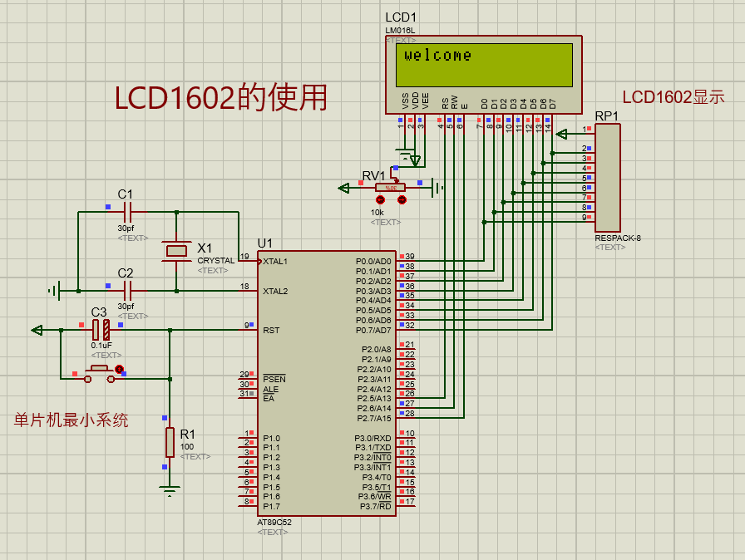Click the 'C3' reference label
745x560 pixels.
coord(99,312)
